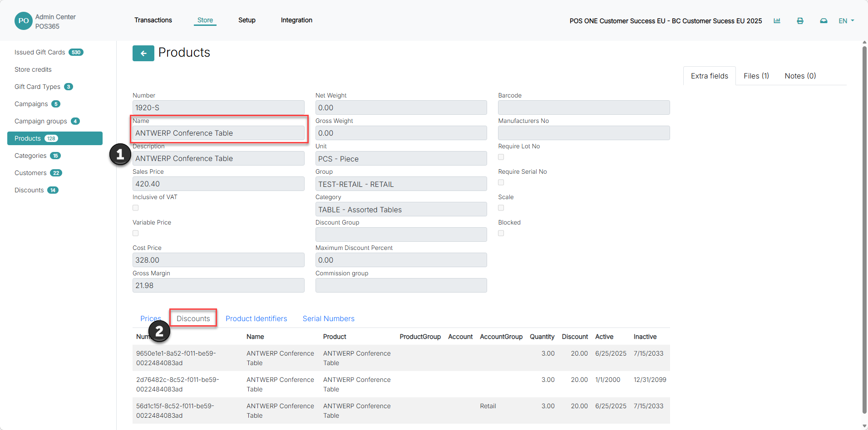Viewport: 868px width, 430px height.
Task: Click the Sales Price field
Action: point(218,184)
